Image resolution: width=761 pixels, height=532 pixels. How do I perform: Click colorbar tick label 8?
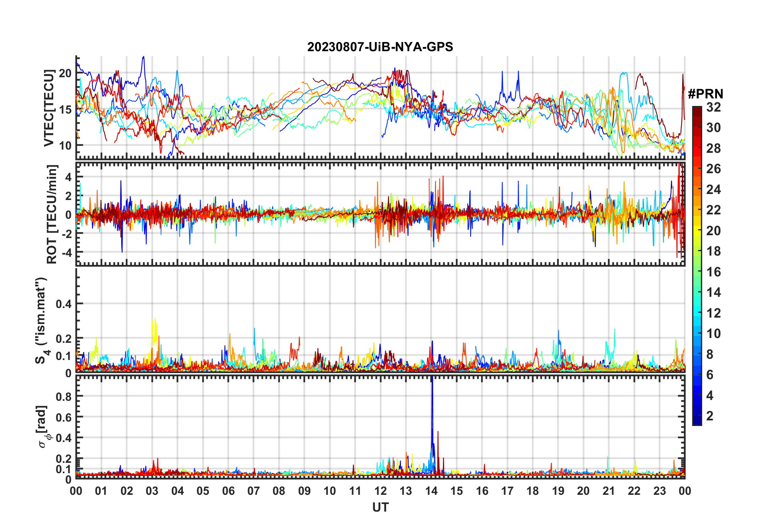(710, 354)
